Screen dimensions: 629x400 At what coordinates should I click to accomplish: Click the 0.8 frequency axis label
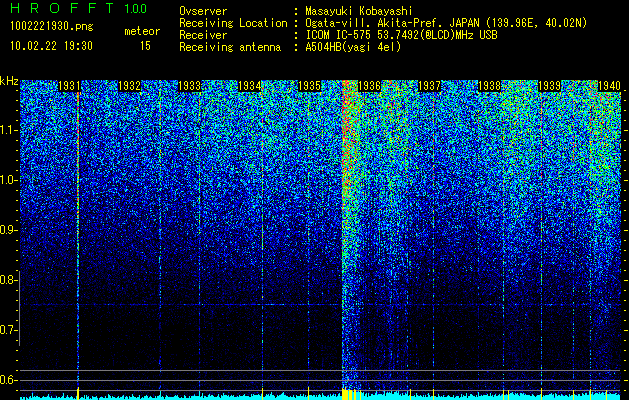point(8,280)
